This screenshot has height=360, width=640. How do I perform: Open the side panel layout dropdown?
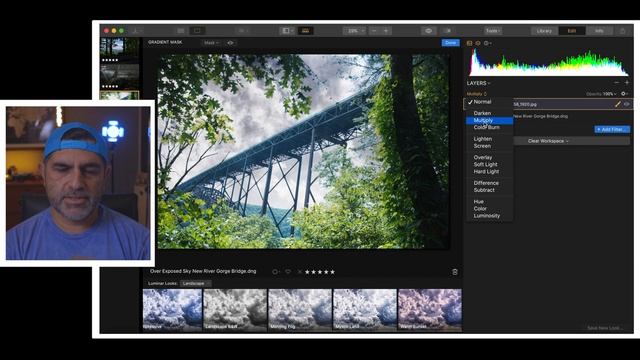coord(288,31)
